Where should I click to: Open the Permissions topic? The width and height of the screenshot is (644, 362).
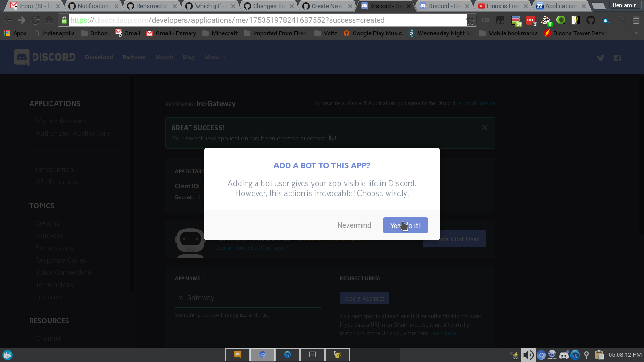pyautogui.click(x=54, y=248)
